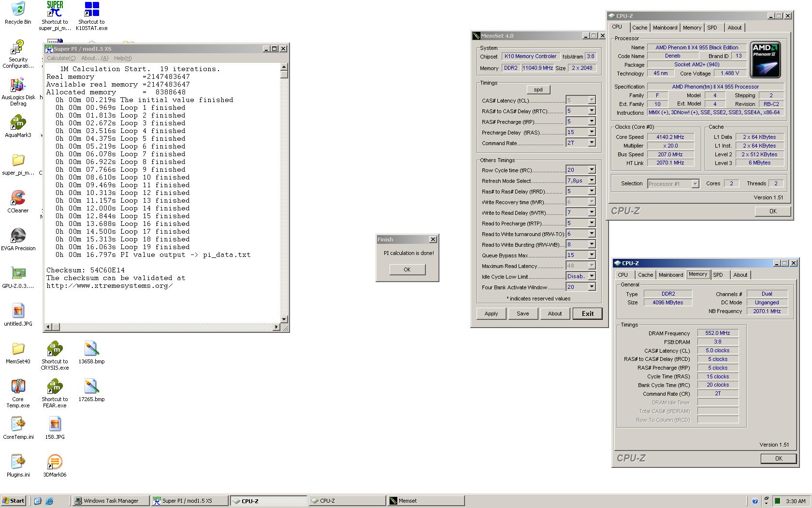
Task: Click the help icon in system tray
Action: click(755, 501)
